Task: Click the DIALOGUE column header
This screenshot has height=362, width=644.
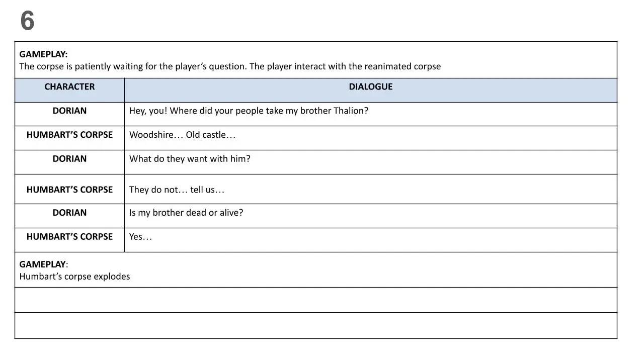Action: click(370, 87)
